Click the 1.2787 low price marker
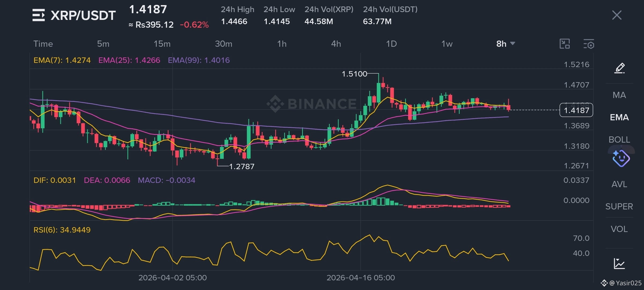 (x=241, y=166)
